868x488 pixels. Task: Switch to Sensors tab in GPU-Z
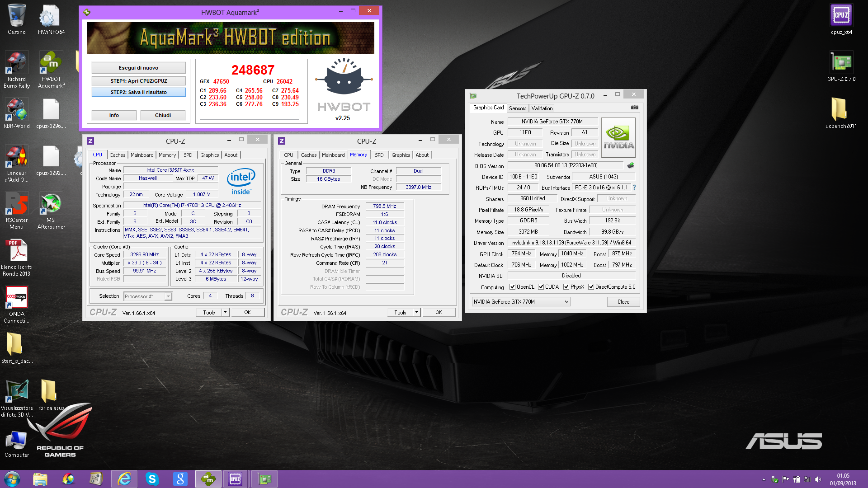(x=518, y=108)
